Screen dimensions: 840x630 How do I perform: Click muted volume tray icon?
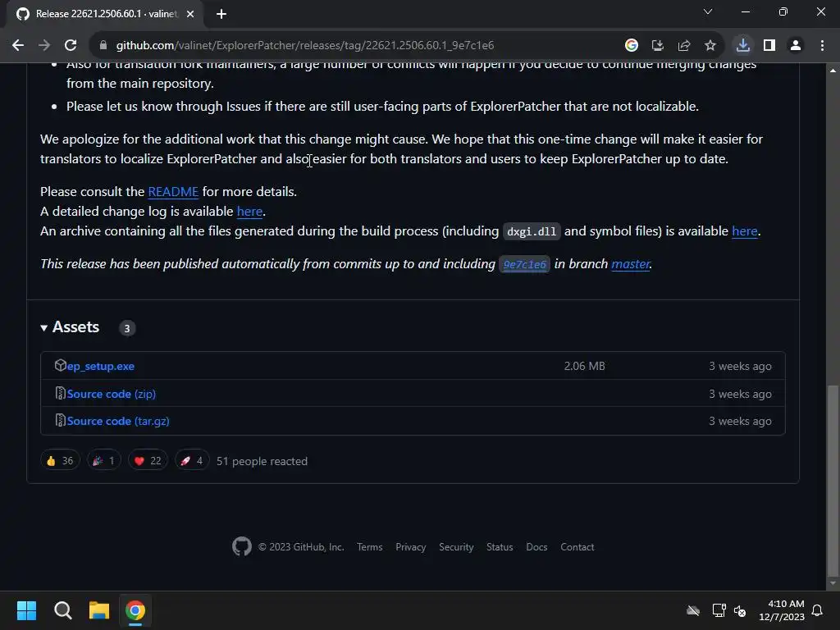click(740, 610)
